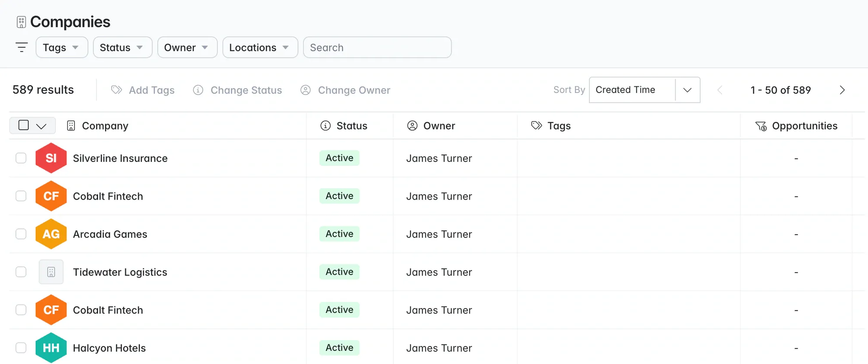Click the Active status badge for Tidewater Logistics
Viewport: 868px width, 364px height.
pyautogui.click(x=339, y=272)
